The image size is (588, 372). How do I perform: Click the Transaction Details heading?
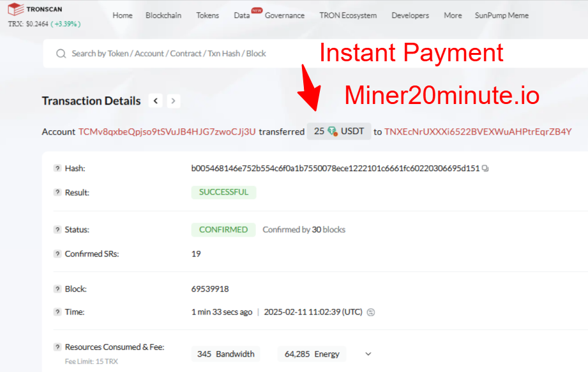tap(91, 101)
